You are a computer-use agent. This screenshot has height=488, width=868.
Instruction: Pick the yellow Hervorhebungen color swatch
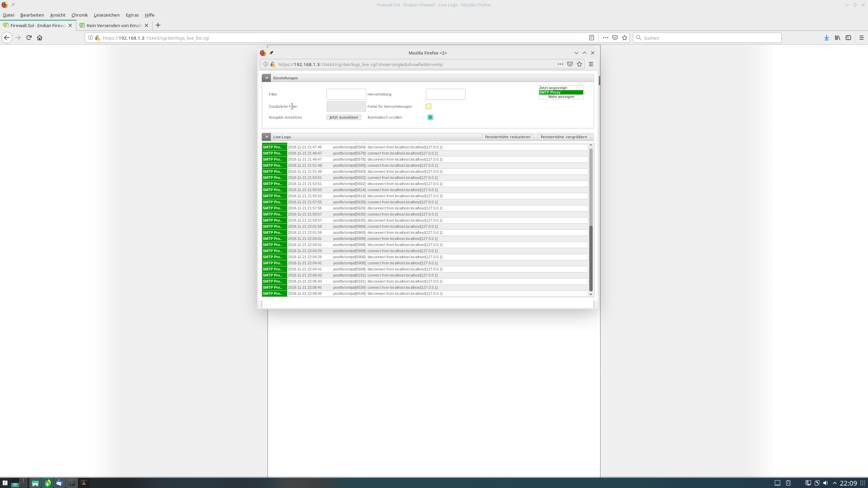[429, 106]
